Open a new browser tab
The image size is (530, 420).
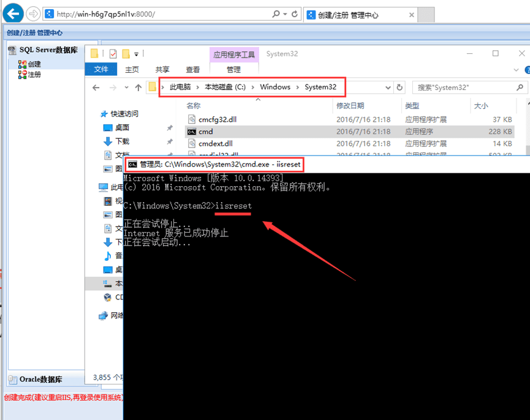[426, 15]
